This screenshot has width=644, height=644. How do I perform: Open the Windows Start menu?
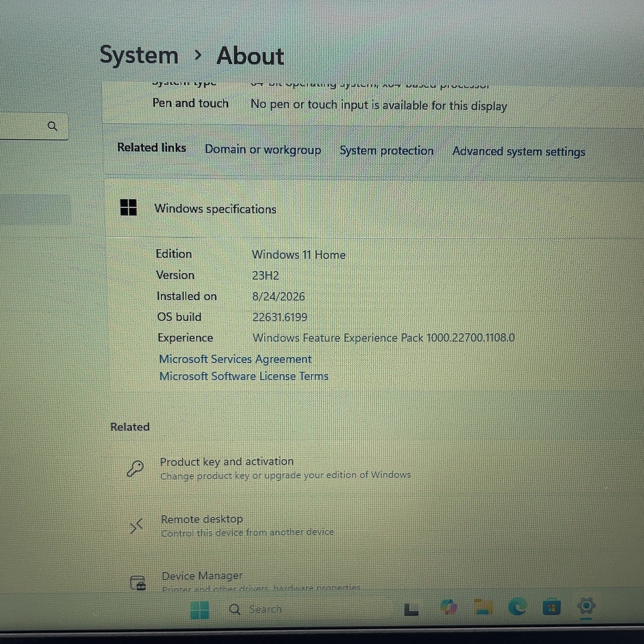coord(200,610)
